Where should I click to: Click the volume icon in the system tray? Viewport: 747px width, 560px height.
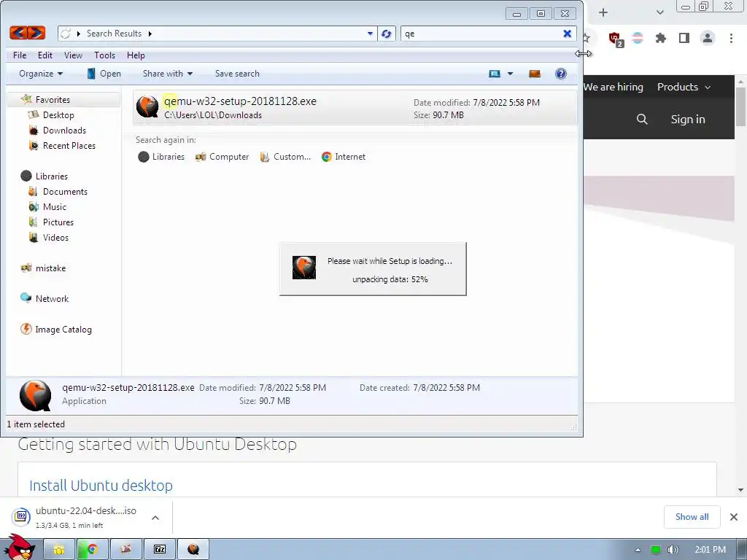(x=673, y=550)
